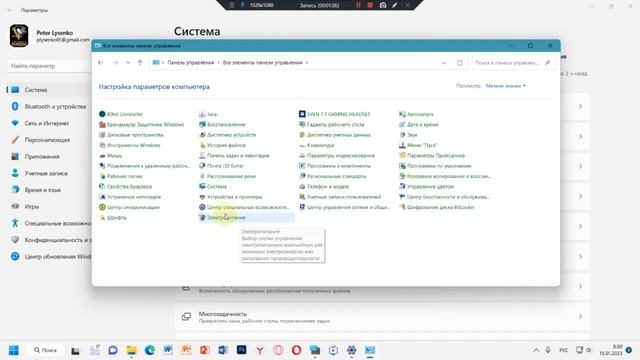The image size is (640, 360).
Task: Open Устранение неполадок item
Action: pyautogui.click(x=130, y=197)
